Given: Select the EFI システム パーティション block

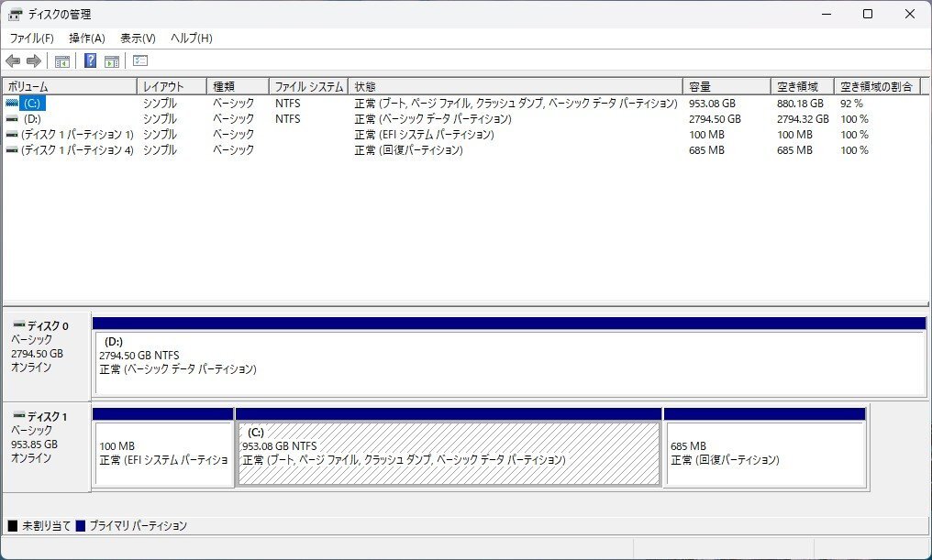Looking at the screenshot, I should (161, 449).
